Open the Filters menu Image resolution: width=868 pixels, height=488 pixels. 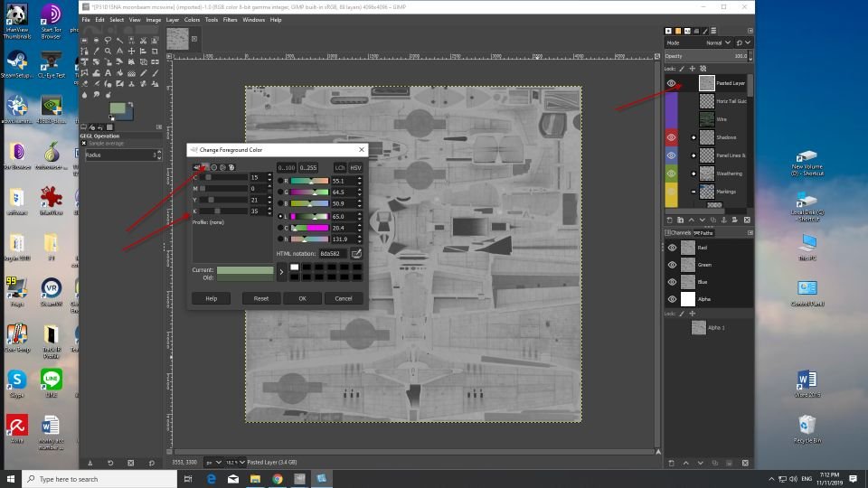click(230, 19)
